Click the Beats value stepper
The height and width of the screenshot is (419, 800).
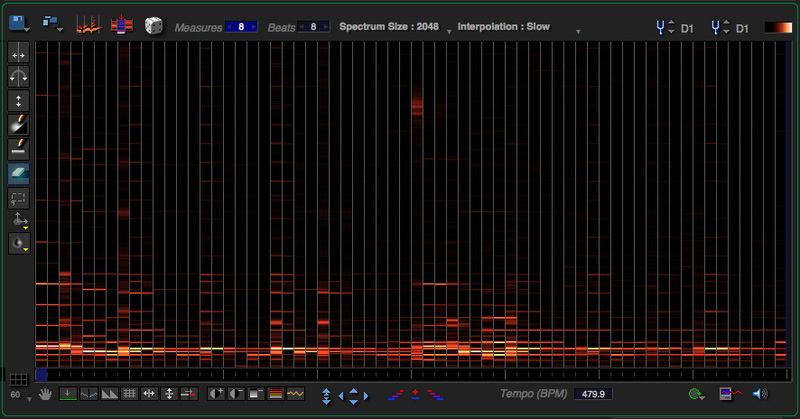click(x=313, y=27)
